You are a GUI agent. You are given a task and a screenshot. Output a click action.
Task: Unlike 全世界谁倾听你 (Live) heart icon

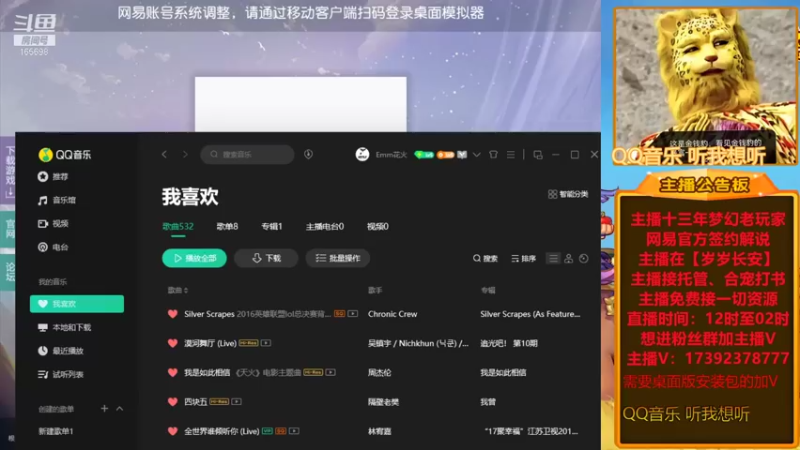tap(172, 431)
